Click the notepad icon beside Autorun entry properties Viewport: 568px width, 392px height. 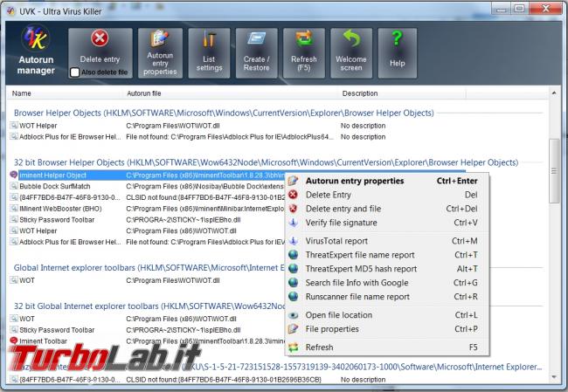click(293, 181)
